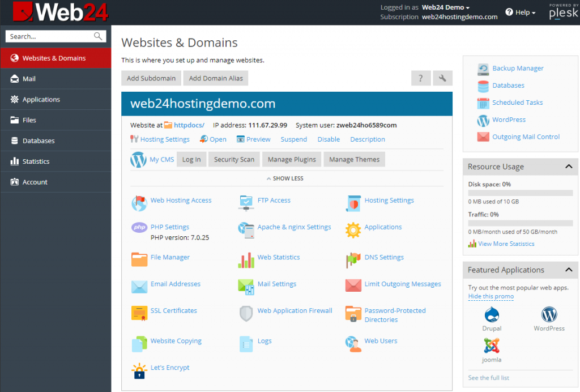This screenshot has height=392, width=580.
Task: Click the purple PHP Settings icon
Action: point(139,227)
